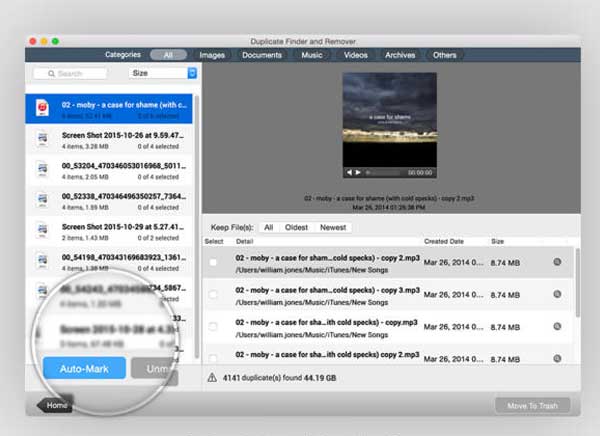Click the file icon for 00_53204 group

42,169
